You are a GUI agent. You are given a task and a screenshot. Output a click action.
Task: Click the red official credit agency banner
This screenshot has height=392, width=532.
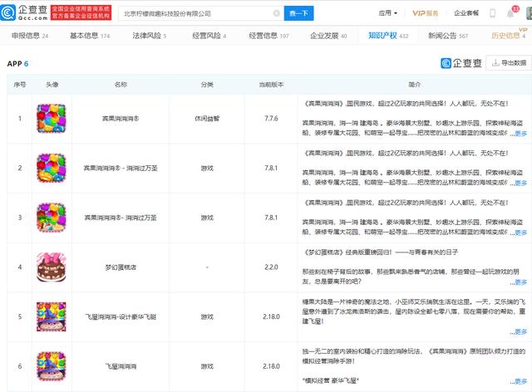81,13
